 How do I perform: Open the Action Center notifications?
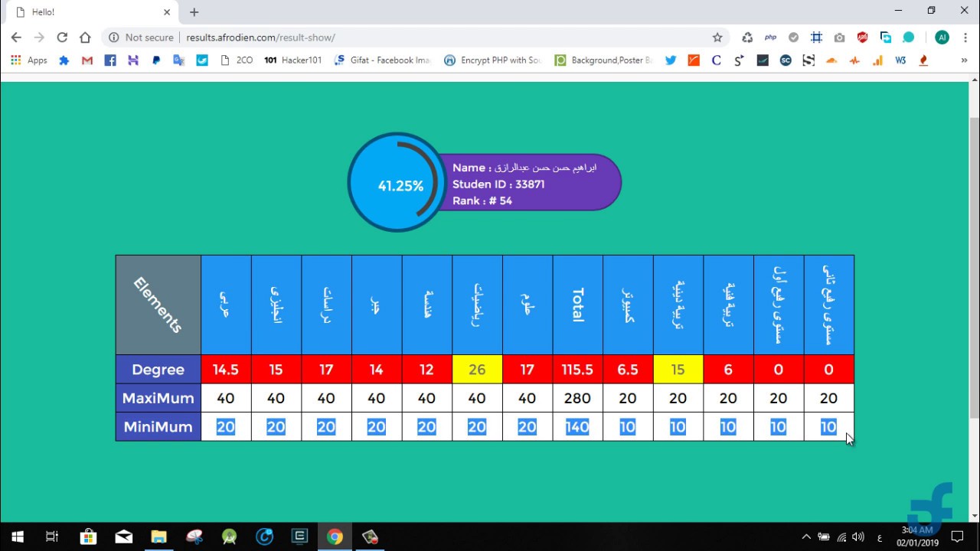coord(957,536)
